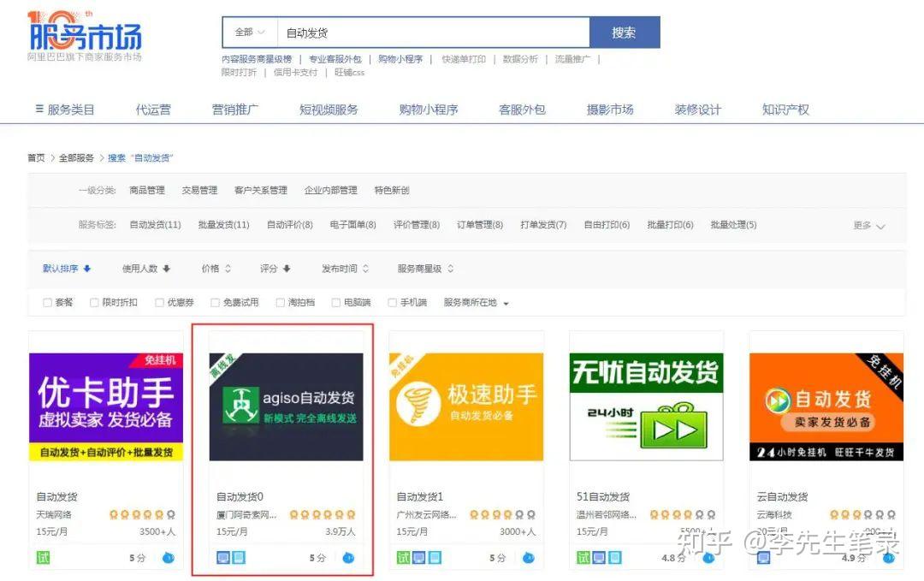Click the green 试 icon on 天瑞网络 card
The image size is (924, 581).
click(43, 557)
